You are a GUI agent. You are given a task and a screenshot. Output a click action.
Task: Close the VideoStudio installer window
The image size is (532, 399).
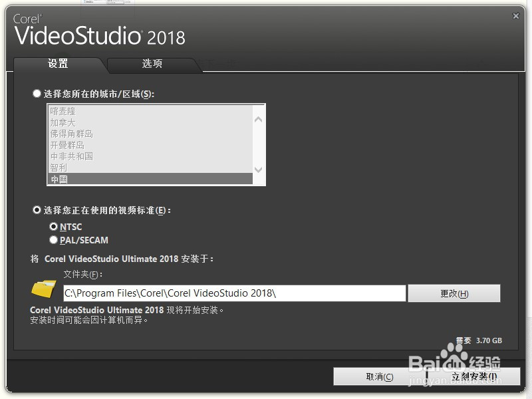point(516,16)
